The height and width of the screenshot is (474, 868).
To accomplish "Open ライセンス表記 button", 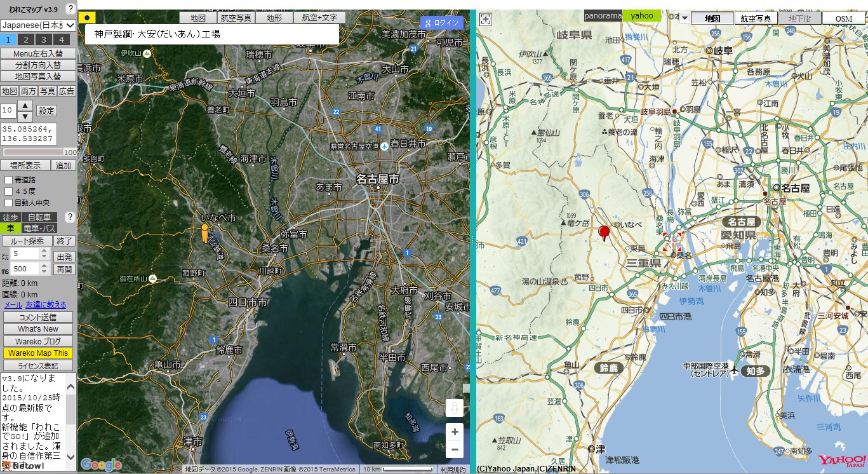I will click(x=38, y=366).
